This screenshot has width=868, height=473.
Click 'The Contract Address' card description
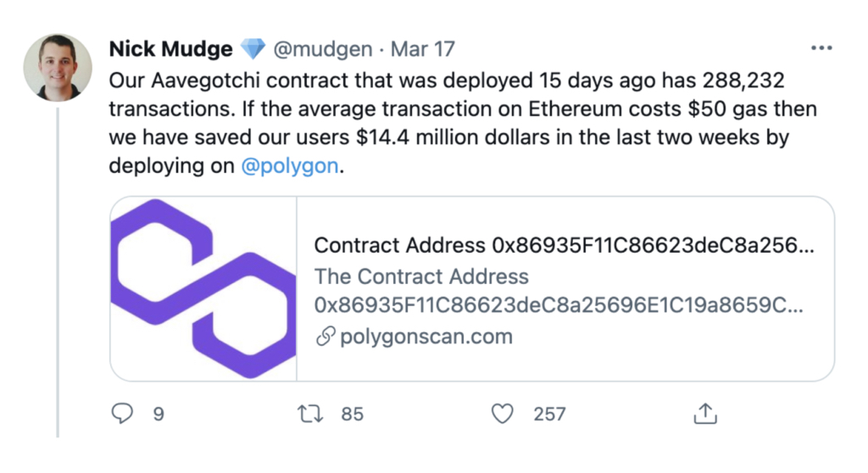[421, 276]
